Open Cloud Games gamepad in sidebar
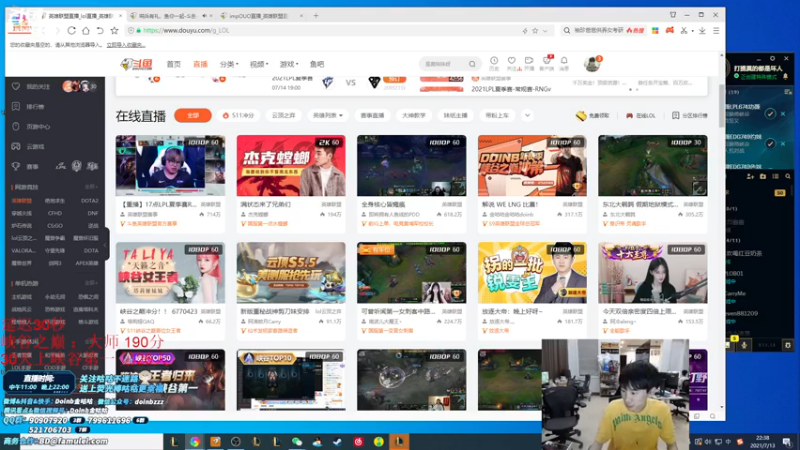The image size is (800, 450). (x=16, y=146)
